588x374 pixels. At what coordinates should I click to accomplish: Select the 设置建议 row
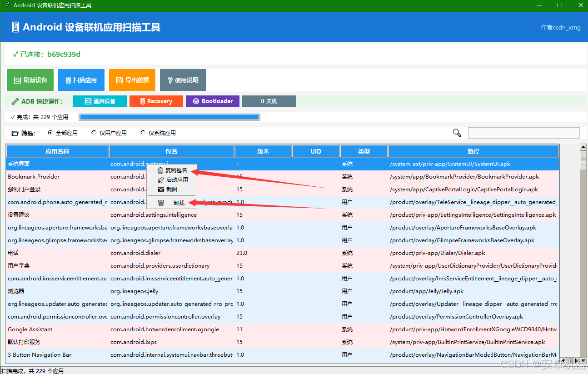coord(282,215)
